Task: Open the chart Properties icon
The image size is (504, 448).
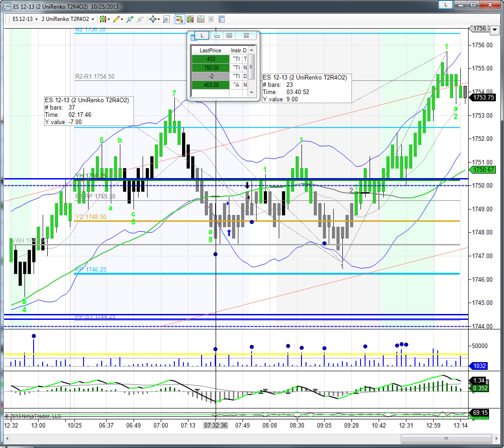Action: [x=222, y=19]
